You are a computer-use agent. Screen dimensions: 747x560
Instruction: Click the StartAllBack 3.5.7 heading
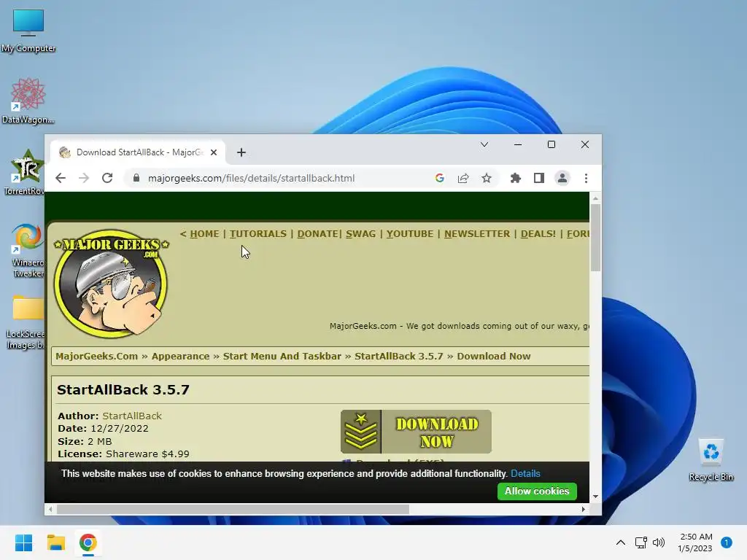[123, 389]
